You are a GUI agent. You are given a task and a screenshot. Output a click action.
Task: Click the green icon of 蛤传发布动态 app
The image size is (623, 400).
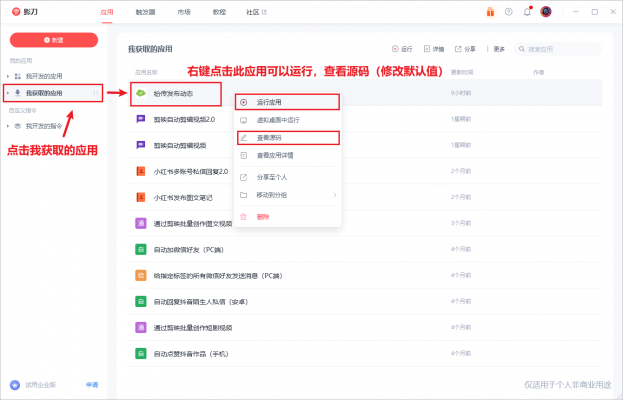click(x=141, y=92)
